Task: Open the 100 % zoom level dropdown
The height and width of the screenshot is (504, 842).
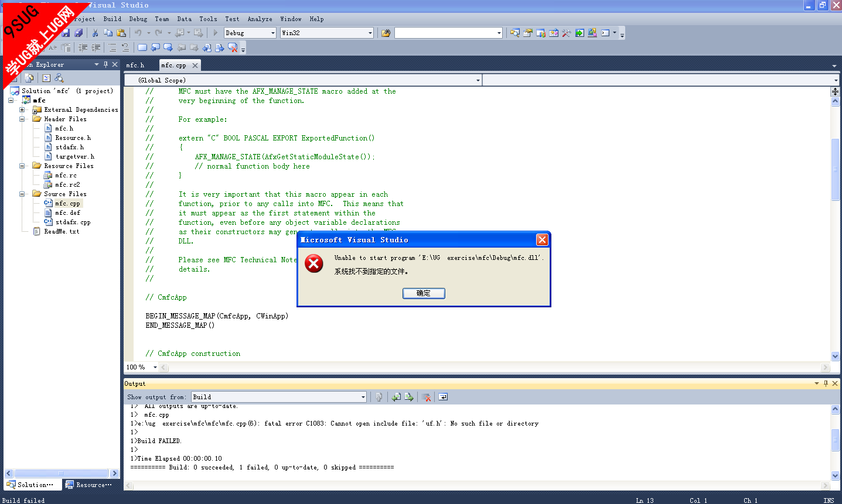Action: (x=155, y=368)
